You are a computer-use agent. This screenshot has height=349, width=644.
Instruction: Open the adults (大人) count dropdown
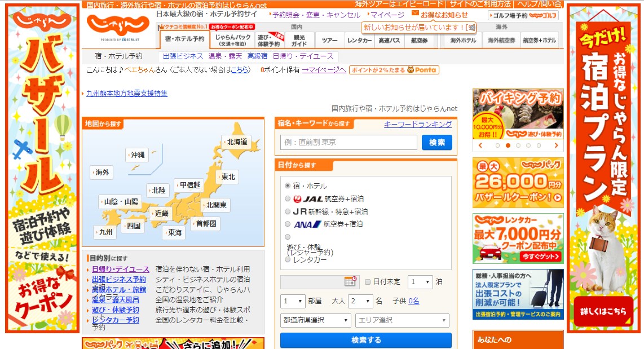pyautogui.click(x=360, y=301)
